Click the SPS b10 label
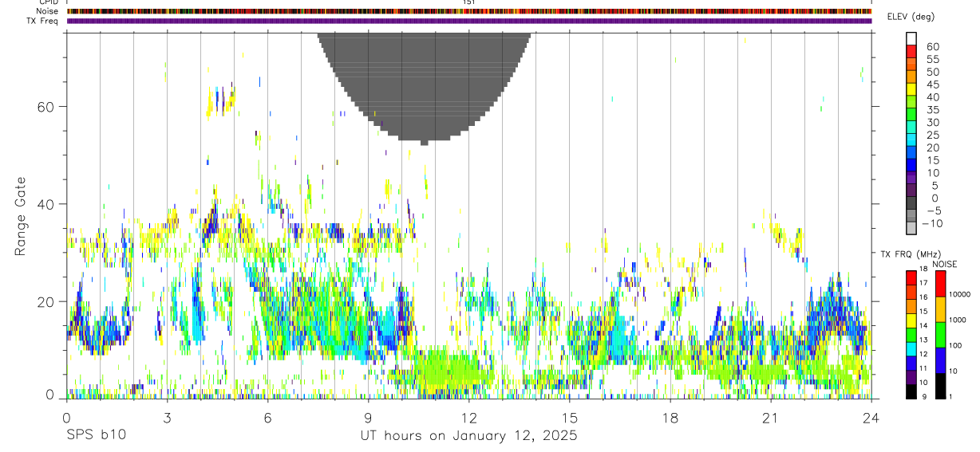This screenshot has width=980, height=452. pos(96,435)
